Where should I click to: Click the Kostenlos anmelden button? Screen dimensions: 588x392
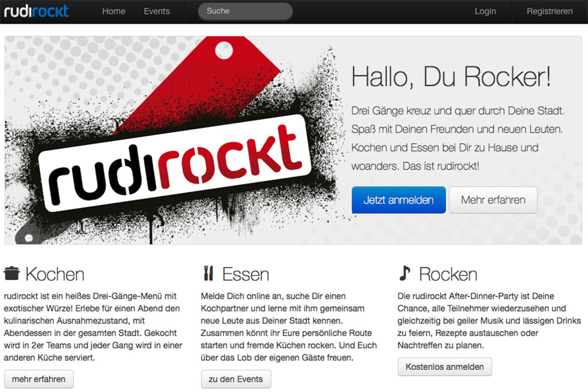445,367
